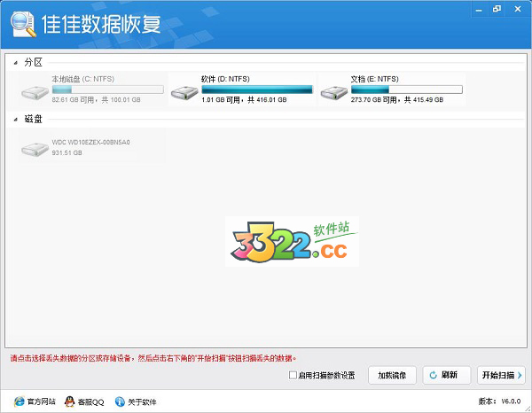Select the WDC disk drive icon
Viewport: 532px width, 413px height.
(x=35, y=149)
